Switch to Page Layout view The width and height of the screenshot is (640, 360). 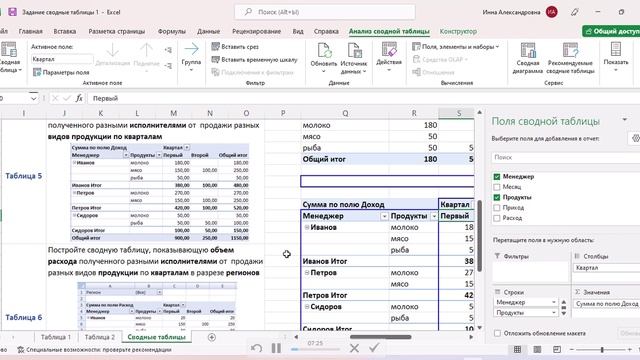537,349
